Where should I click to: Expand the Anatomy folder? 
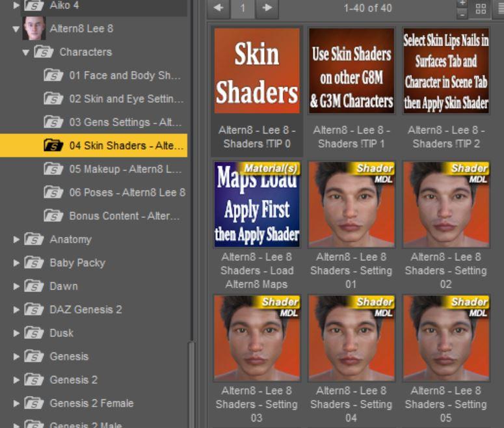click(16, 239)
